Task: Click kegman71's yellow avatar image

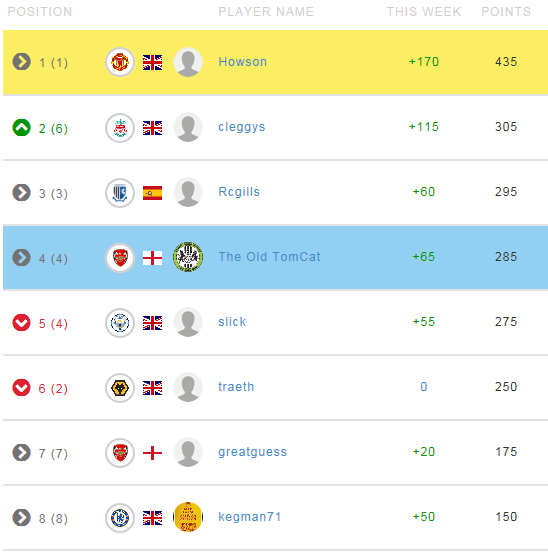Action: [x=188, y=517]
